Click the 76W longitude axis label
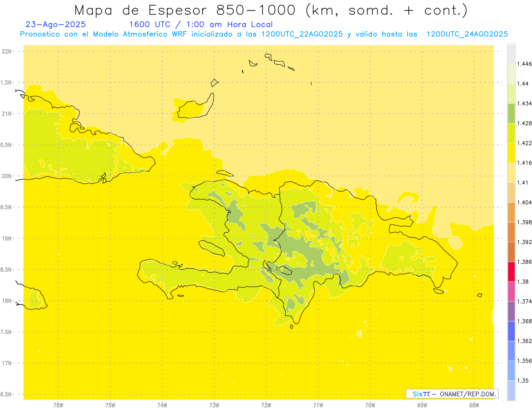 pos(58,405)
